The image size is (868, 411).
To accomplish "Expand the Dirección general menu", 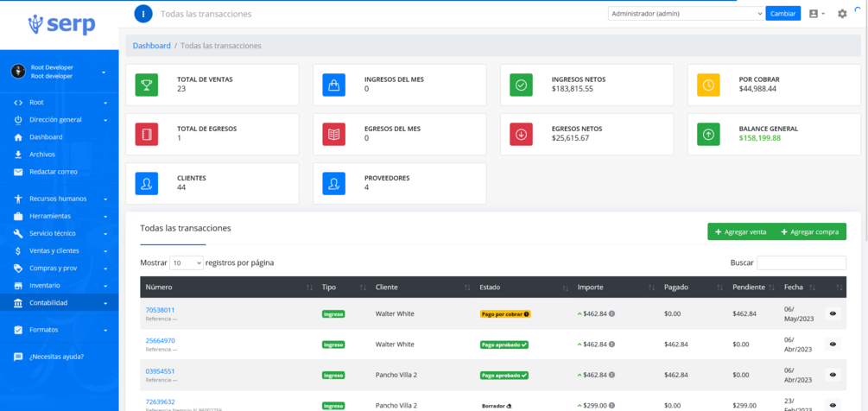I will coord(105,120).
